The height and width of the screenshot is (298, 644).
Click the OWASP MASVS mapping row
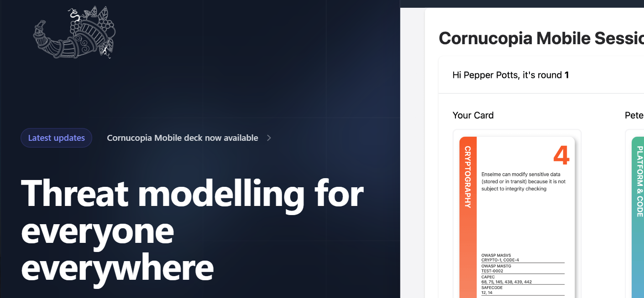pos(523,257)
